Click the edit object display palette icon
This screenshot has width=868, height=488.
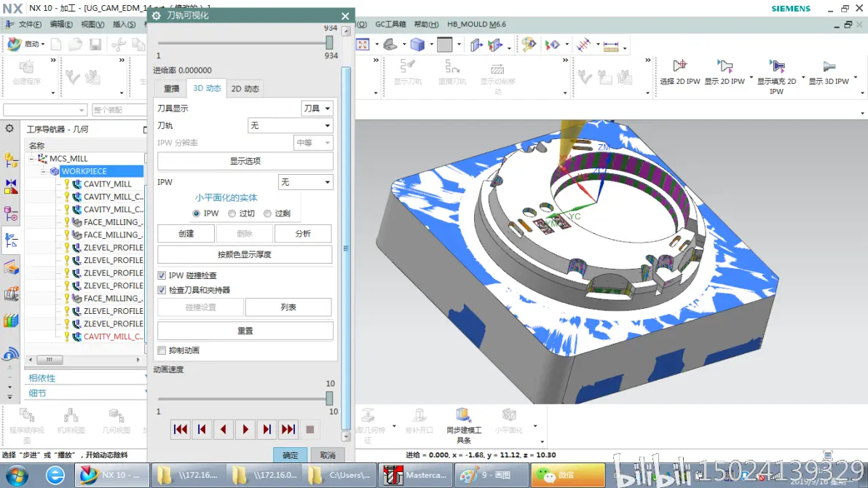click(528, 44)
